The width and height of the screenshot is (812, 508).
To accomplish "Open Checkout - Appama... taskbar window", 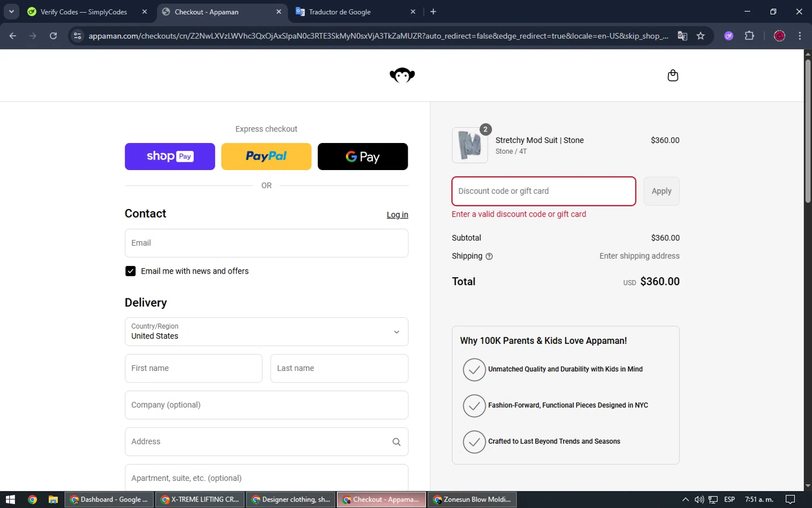I will (x=381, y=499).
